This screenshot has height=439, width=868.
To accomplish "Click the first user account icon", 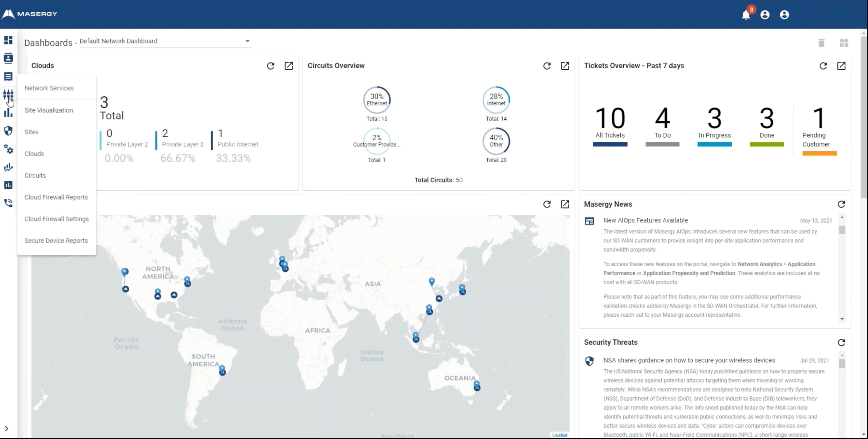I will (765, 15).
